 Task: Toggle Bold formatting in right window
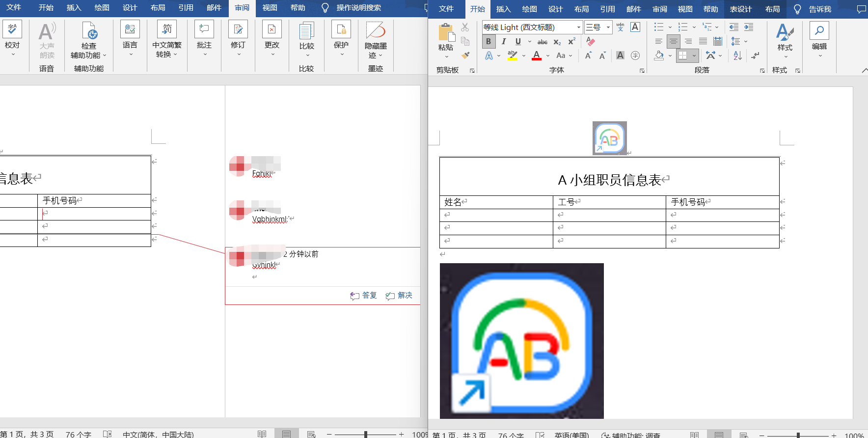488,42
